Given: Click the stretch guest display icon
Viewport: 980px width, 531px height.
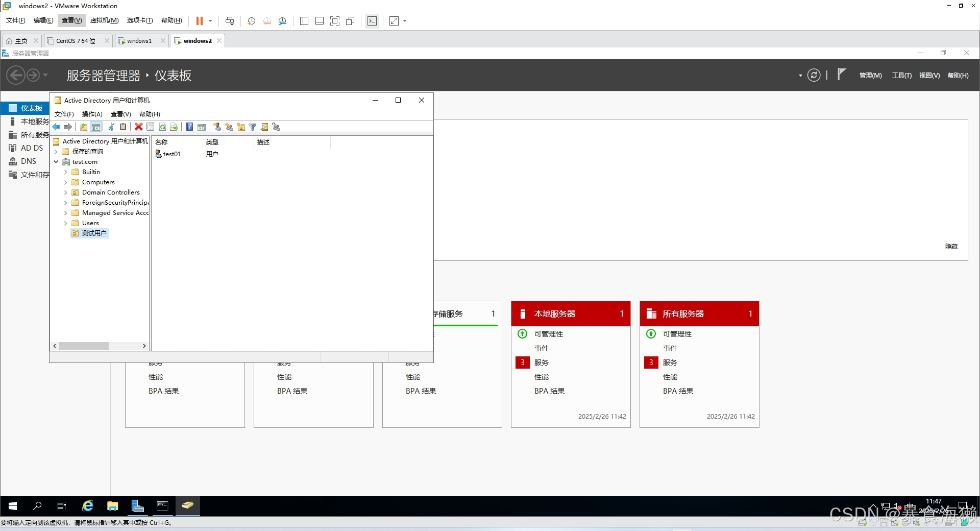Looking at the screenshot, I should click(x=394, y=21).
